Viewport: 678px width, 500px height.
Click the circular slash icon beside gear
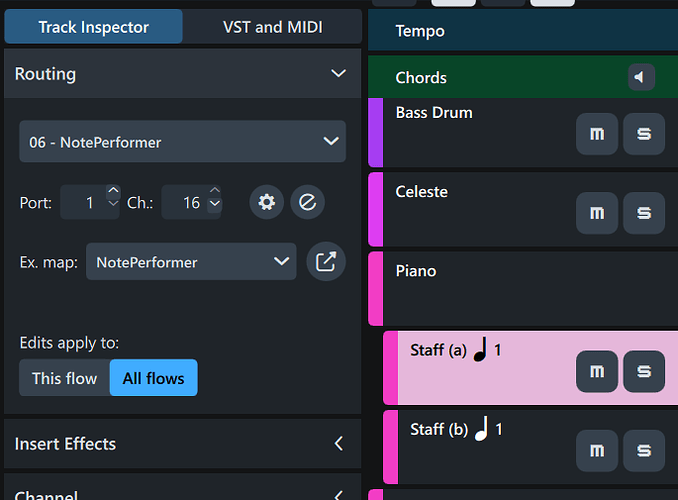click(307, 202)
